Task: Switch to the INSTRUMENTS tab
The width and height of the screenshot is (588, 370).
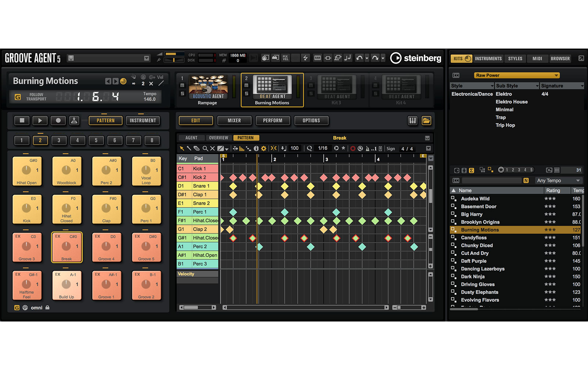Action: [x=488, y=58]
